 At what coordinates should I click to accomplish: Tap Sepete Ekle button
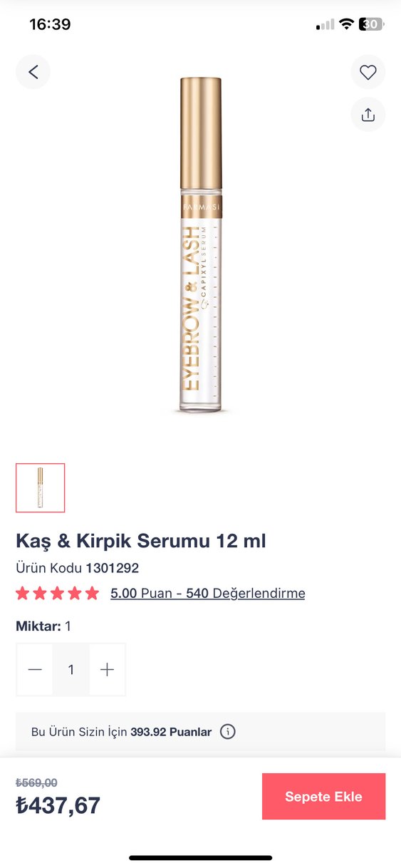323,797
